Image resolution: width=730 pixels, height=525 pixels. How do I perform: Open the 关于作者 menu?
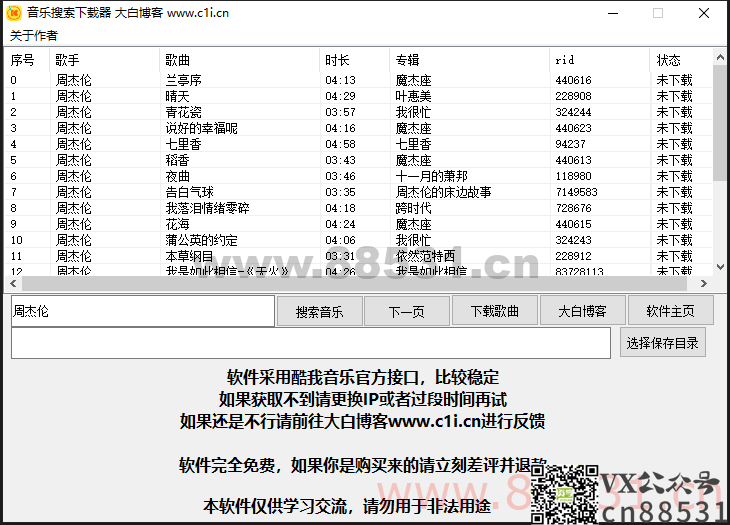34,35
